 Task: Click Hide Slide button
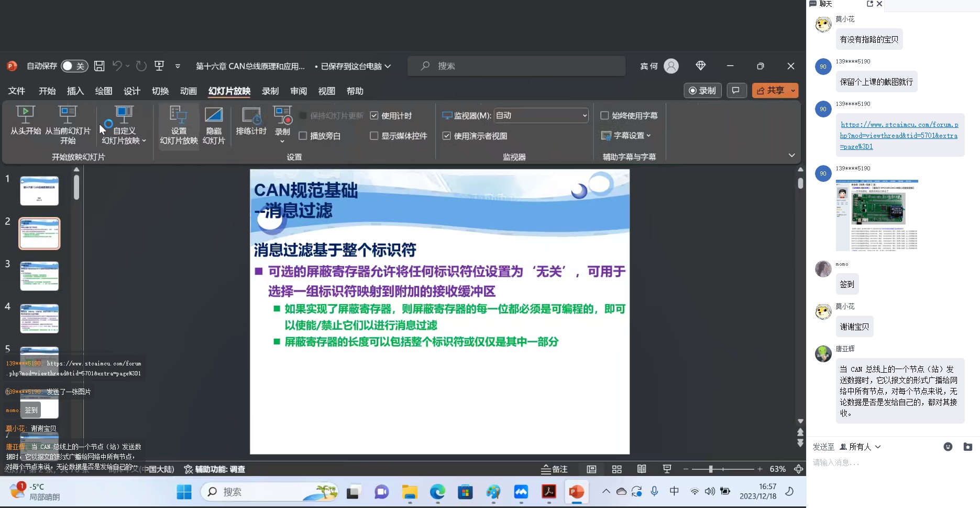coord(214,125)
